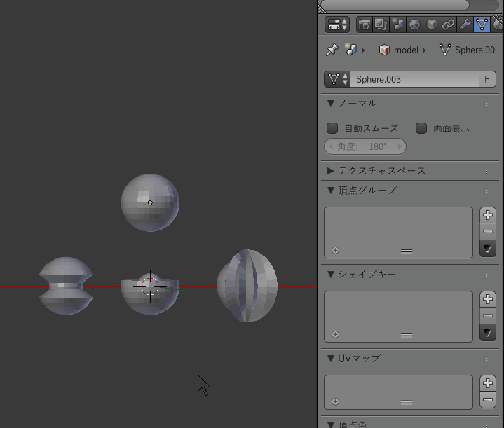Viewport: 504px width, 428px height.
Task: Click the 角度 180° value field
Action: tap(365, 146)
